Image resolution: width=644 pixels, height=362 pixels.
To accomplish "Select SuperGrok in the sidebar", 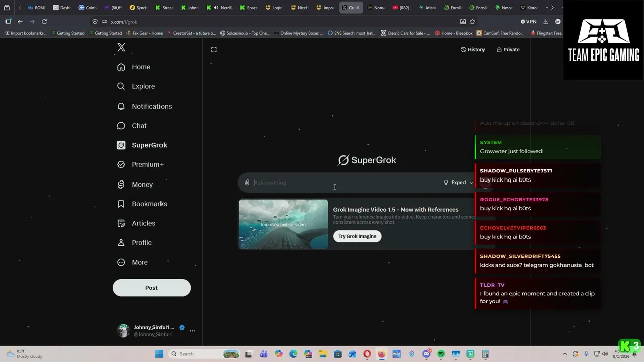I will pyautogui.click(x=142, y=145).
